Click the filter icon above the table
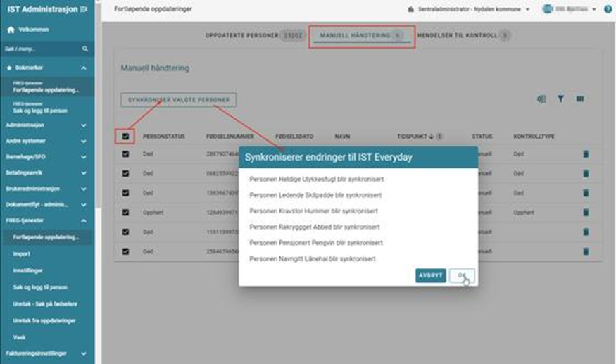Viewport: 616px width, 364px height. 560,99
